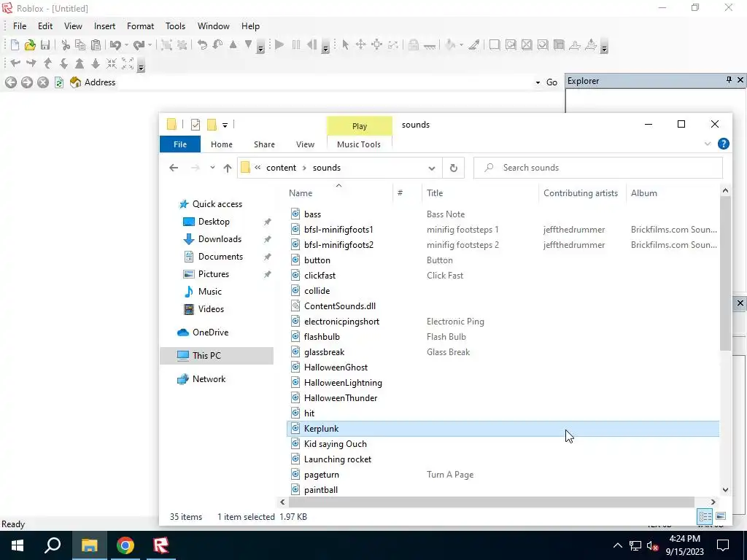Expand the camera toolbar overflow options

141,66
